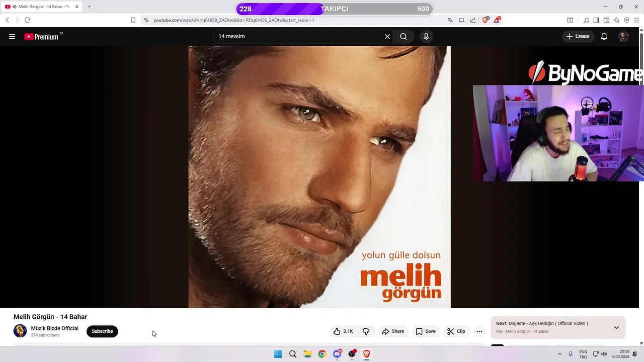The height and width of the screenshot is (362, 644).
Task: Share the Melih Görgün video
Action: click(x=393, y=331)
